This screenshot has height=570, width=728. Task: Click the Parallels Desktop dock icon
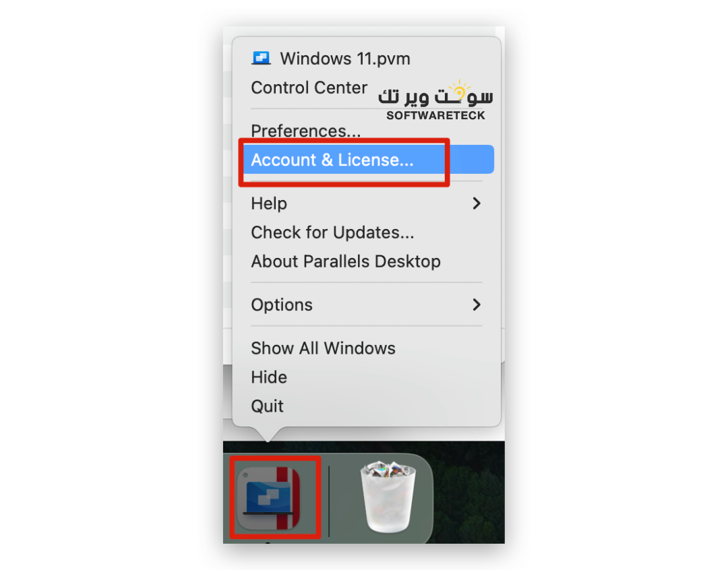[269, 498]
